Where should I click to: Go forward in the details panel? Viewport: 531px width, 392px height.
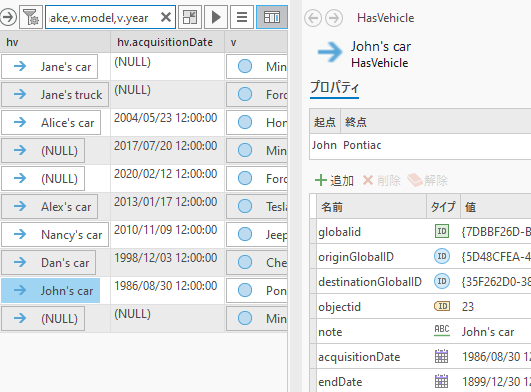(334, 18)
